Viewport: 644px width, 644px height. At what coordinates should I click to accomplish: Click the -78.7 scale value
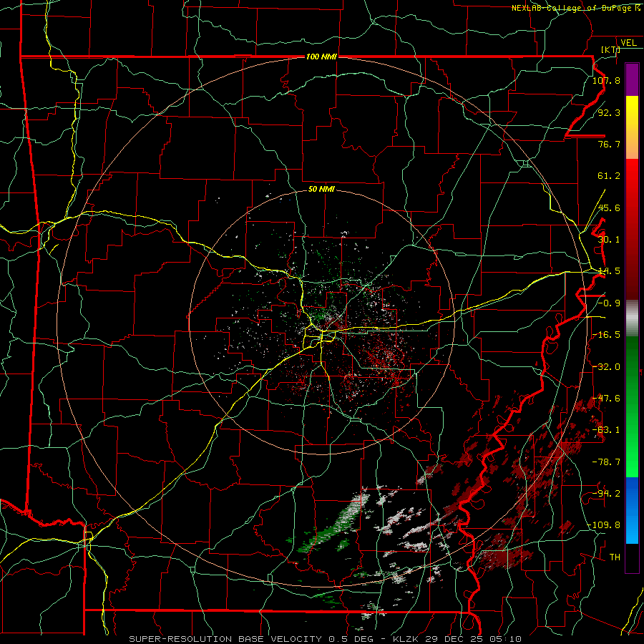click(606, 462)
